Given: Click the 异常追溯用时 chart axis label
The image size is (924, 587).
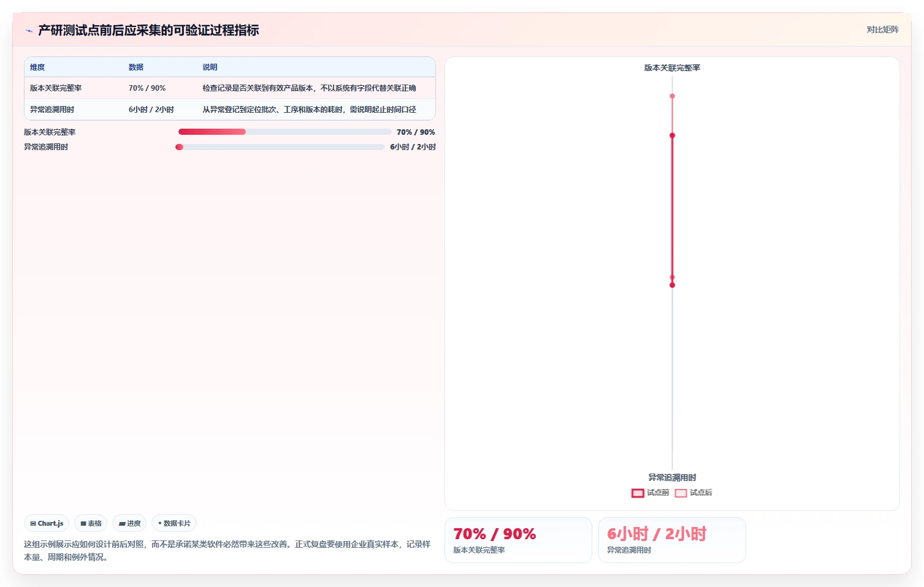Looking at the screenshot, I should click(x=672, y=477).
